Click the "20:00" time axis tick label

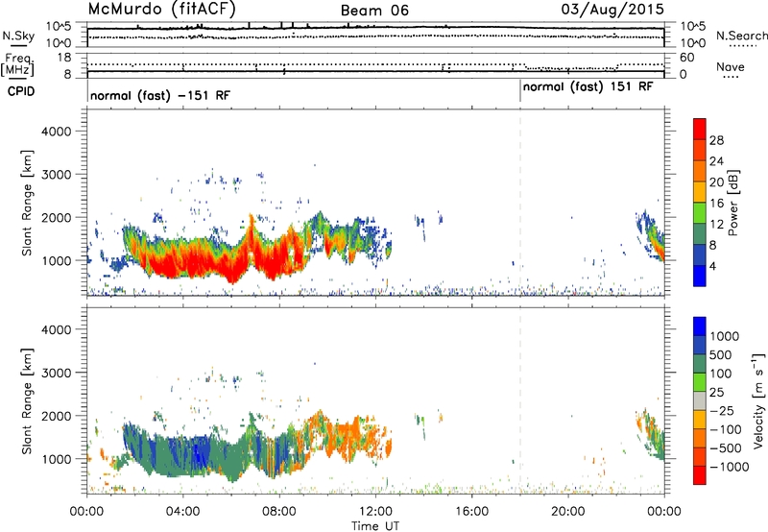pyautogui.click(x=568, y=512)
